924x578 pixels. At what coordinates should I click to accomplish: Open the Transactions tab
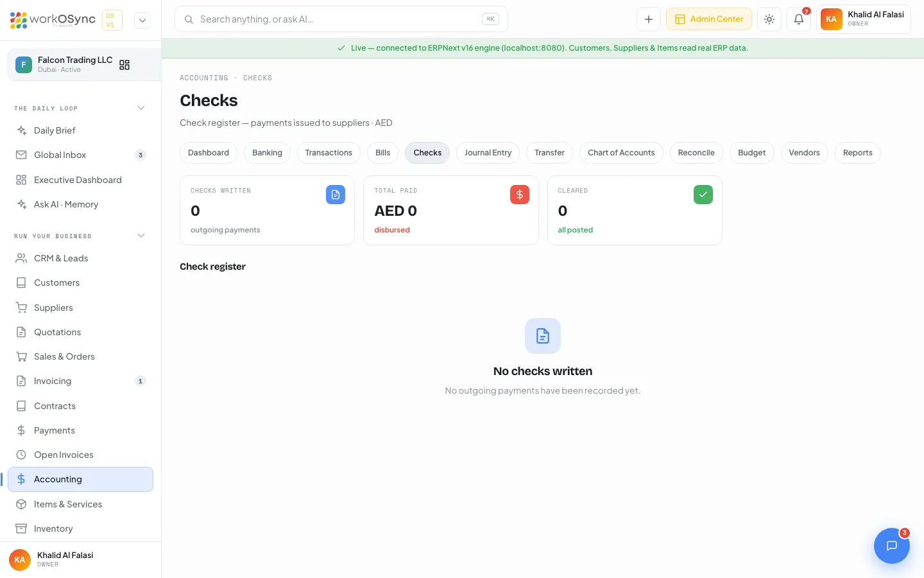click(329, 153)
